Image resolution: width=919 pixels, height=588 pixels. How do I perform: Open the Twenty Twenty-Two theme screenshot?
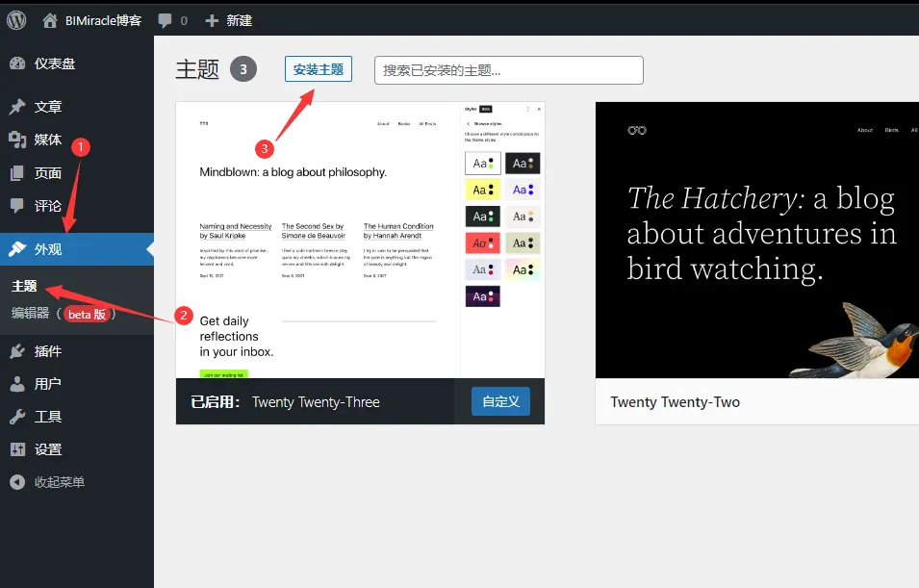point(757,241)
